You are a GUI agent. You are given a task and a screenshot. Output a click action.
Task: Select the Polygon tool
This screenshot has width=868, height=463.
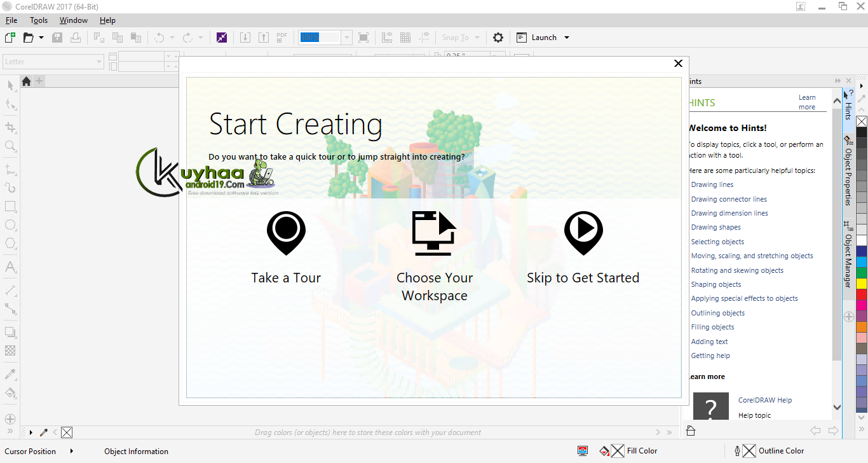(x=10, y=244)
